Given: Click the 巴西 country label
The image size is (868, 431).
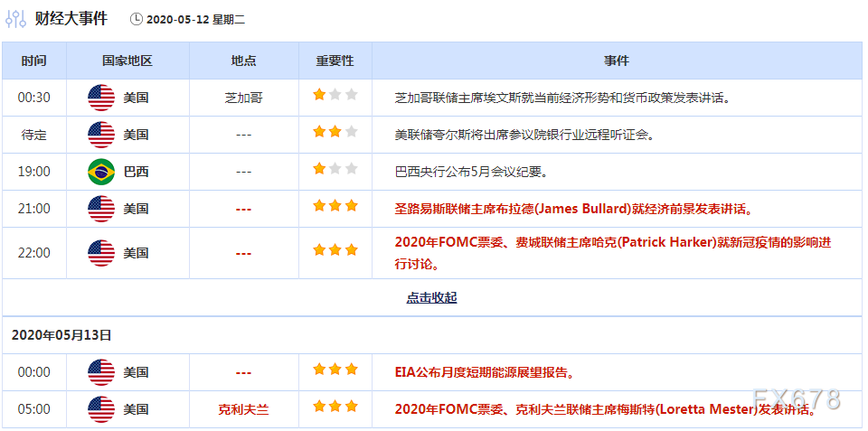Looking at the screenshot, I should click(x=137, y=172).
